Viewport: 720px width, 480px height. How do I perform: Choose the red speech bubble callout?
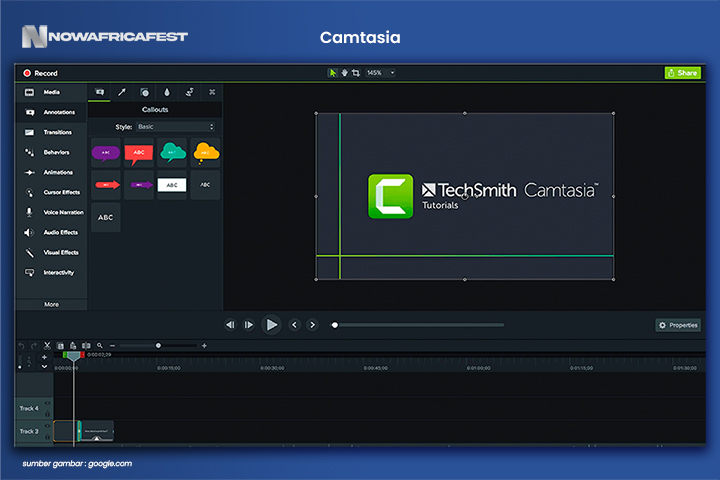pyautogui.click(x=139, y=152)
